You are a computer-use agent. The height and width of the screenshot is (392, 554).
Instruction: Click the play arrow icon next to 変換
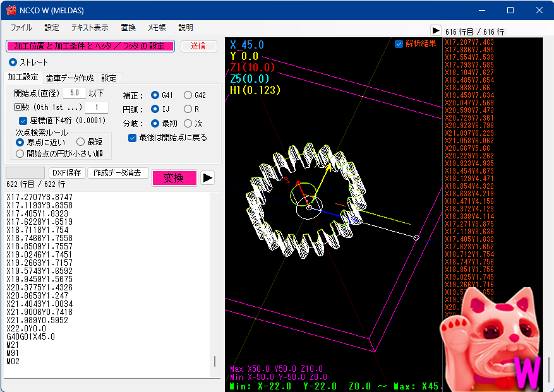[x=207, y=178]
